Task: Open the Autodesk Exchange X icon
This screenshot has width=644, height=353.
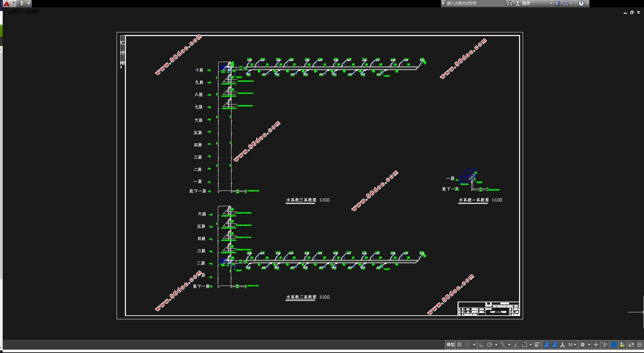Action: 558,3
